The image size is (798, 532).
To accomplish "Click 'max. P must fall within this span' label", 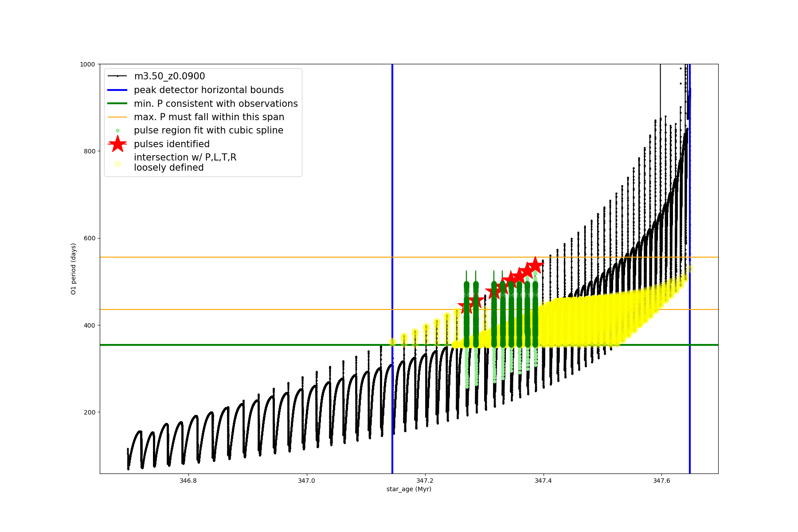I will [x=209, y=117].
